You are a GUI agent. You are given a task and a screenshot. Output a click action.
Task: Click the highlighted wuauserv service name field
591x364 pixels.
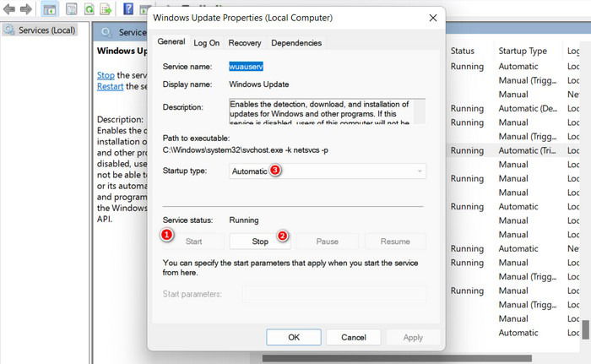247,67
